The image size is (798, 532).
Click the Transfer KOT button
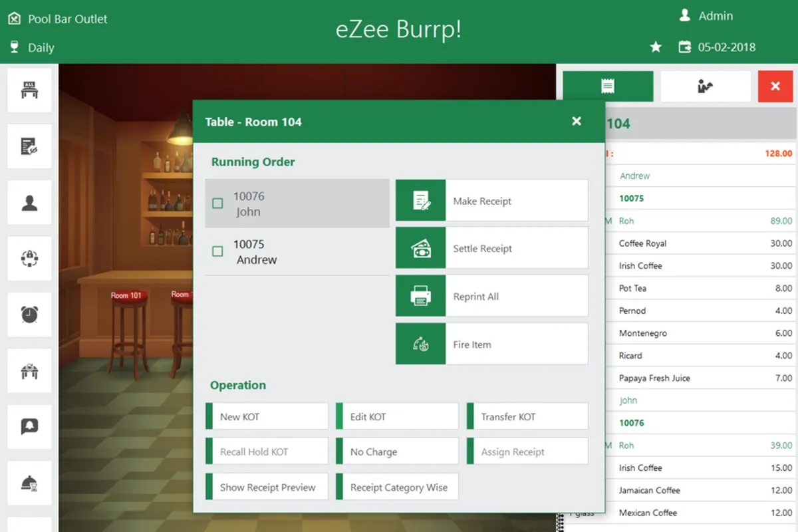527,416
